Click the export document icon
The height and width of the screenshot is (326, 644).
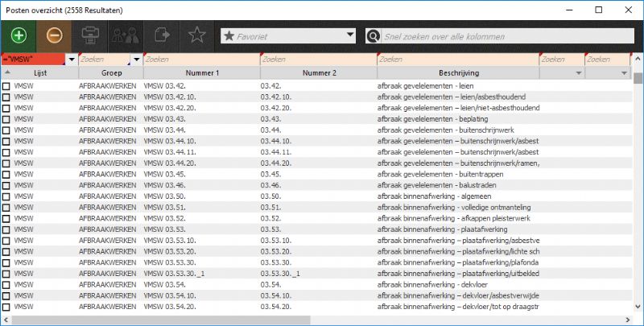pyautogui.click(x=160, y=35)
